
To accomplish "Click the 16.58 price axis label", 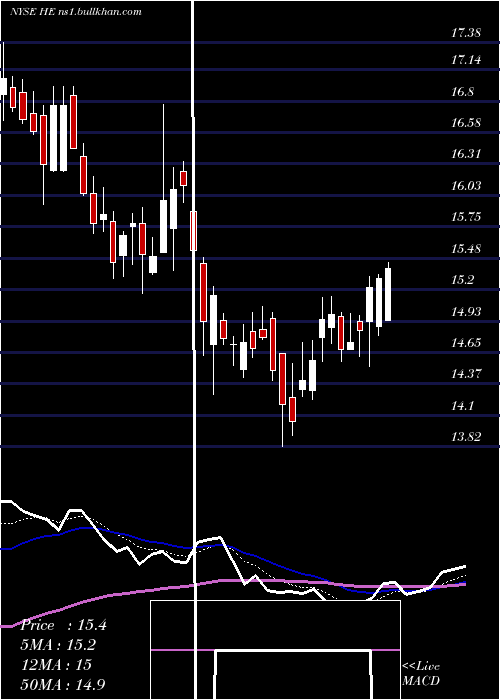I will tap(466, 123).
